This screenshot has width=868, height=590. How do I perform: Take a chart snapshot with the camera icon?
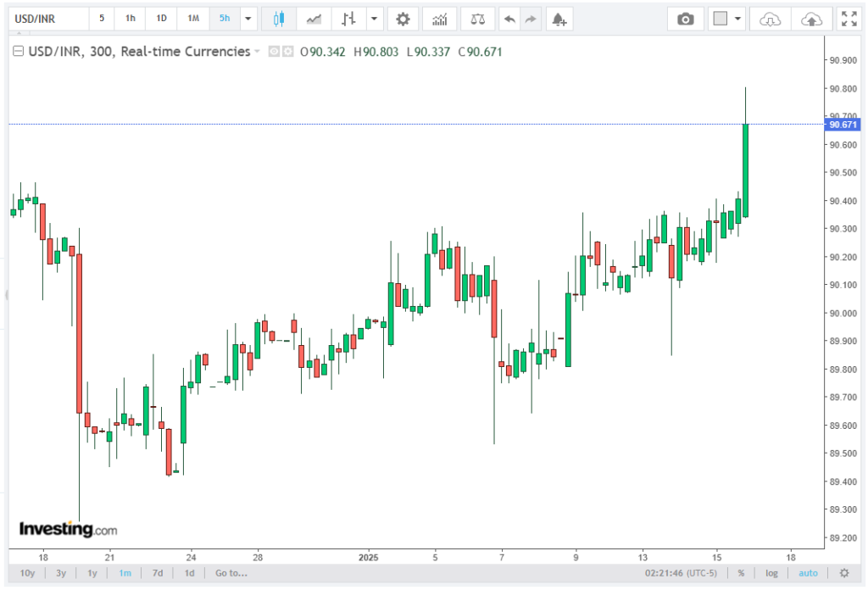(x=686, y=19)
